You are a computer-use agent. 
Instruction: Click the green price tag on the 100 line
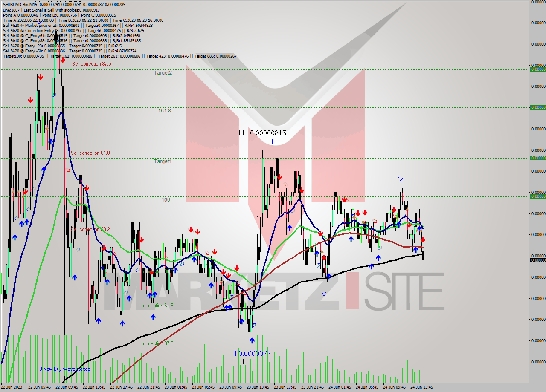[537, 196]
